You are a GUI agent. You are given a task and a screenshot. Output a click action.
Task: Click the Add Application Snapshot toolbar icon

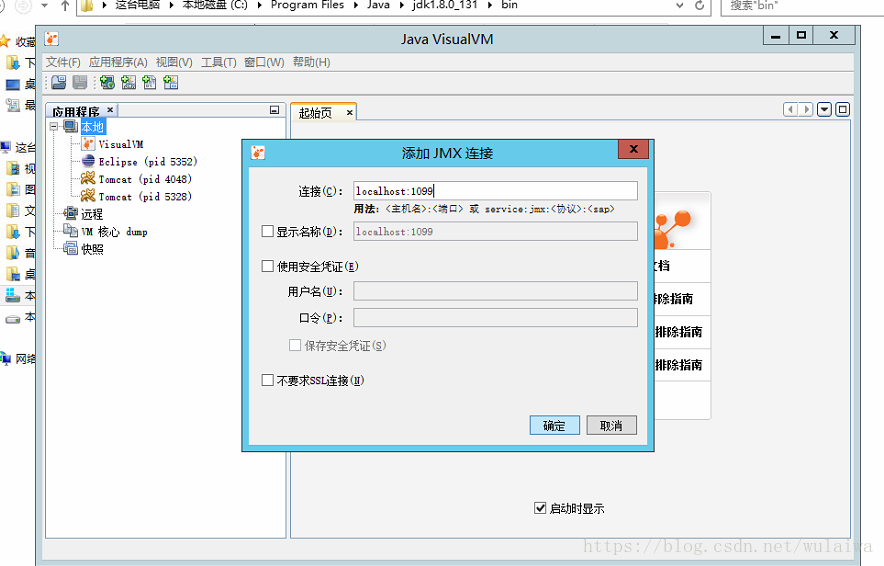170,82
